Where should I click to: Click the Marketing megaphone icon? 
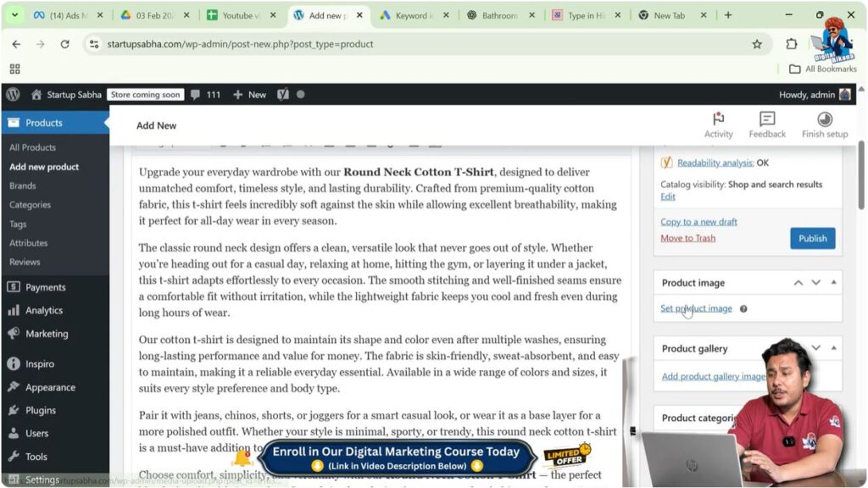[x=14, y=334]
